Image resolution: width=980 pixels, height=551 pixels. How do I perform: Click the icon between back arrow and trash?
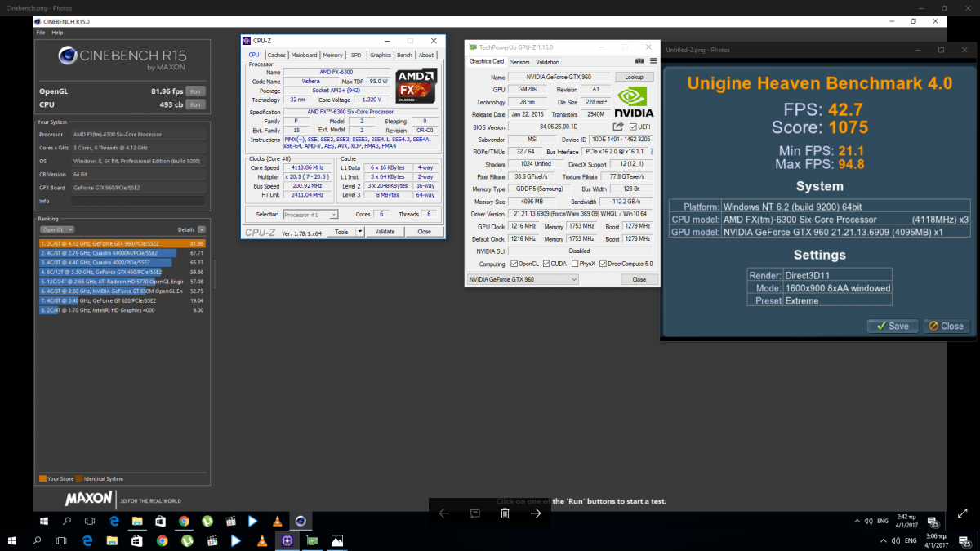(474, 513)
